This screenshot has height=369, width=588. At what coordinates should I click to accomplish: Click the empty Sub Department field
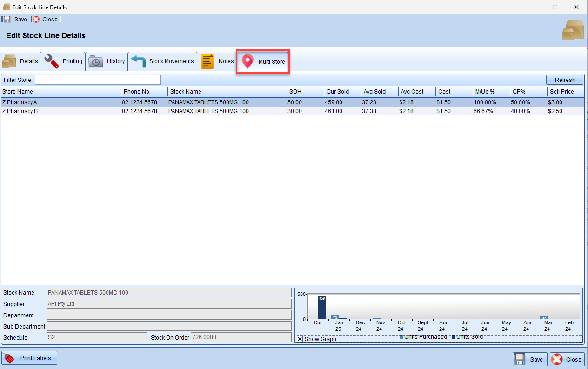[169, 326]
